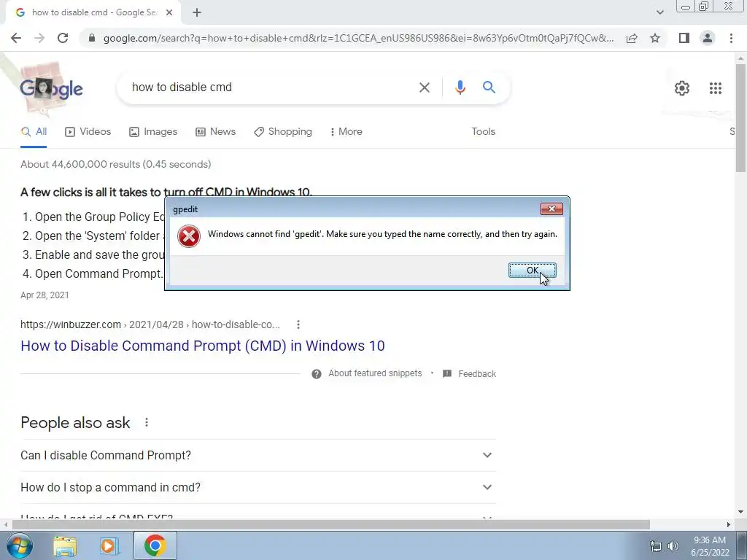Screen dimensions: 747x560
Task: Open the network tray icon
Action: [656, 547]
